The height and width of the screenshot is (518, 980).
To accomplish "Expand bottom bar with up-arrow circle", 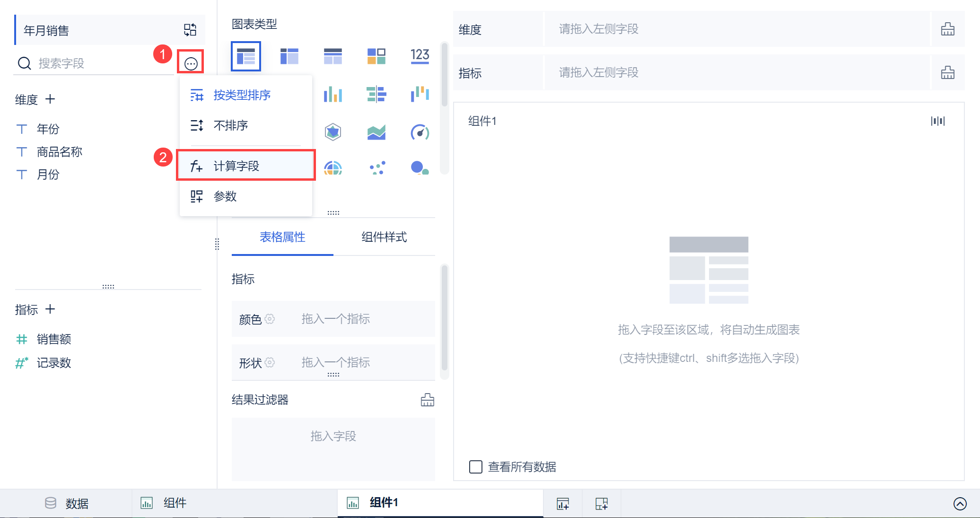I will click(960, 504).
